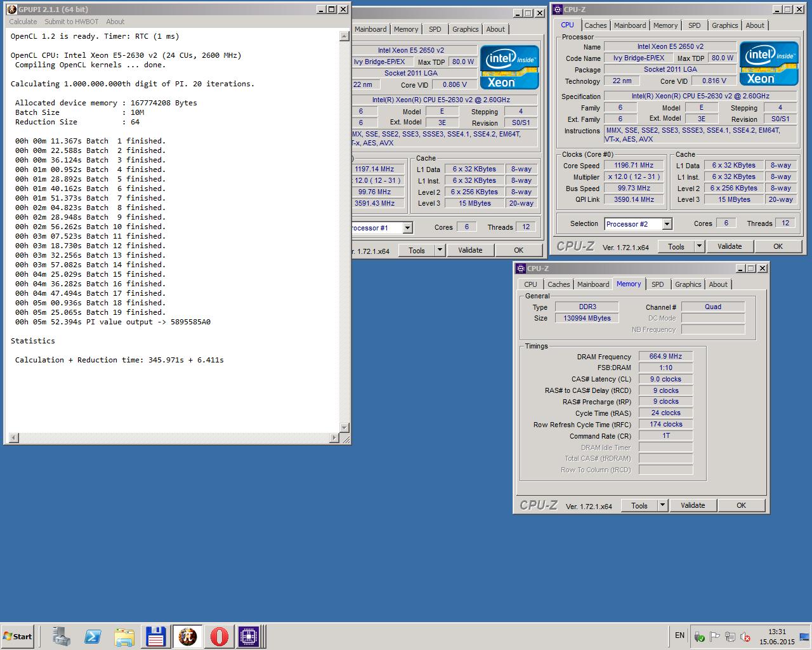Open Processor #2 selection dropdown
The image size is (812, 650).
667,224
